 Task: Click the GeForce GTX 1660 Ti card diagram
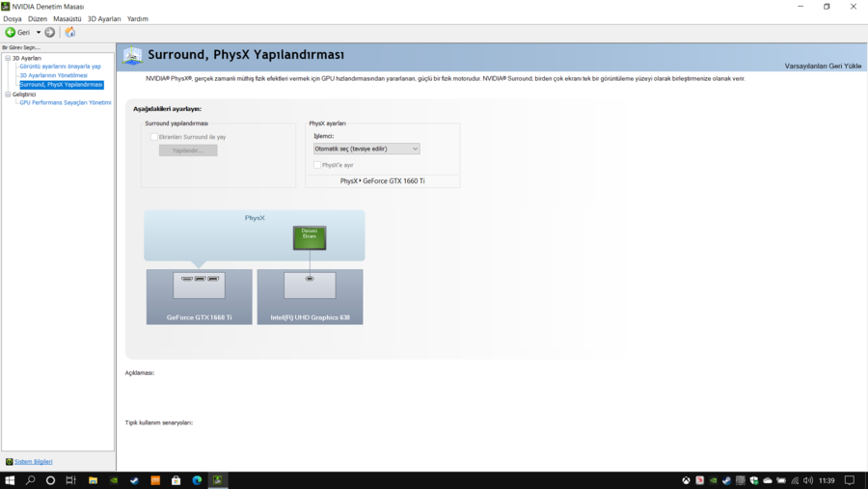pos(200,297)
